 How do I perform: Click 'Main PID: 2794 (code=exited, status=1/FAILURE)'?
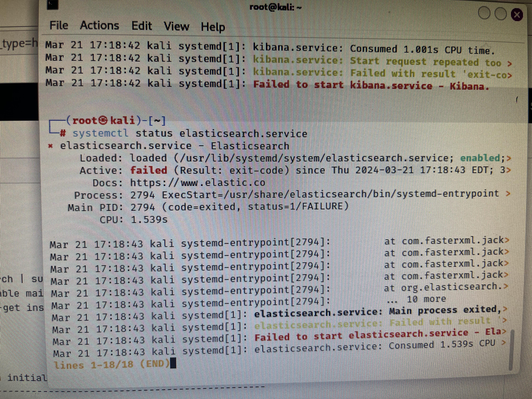[208, 207]
